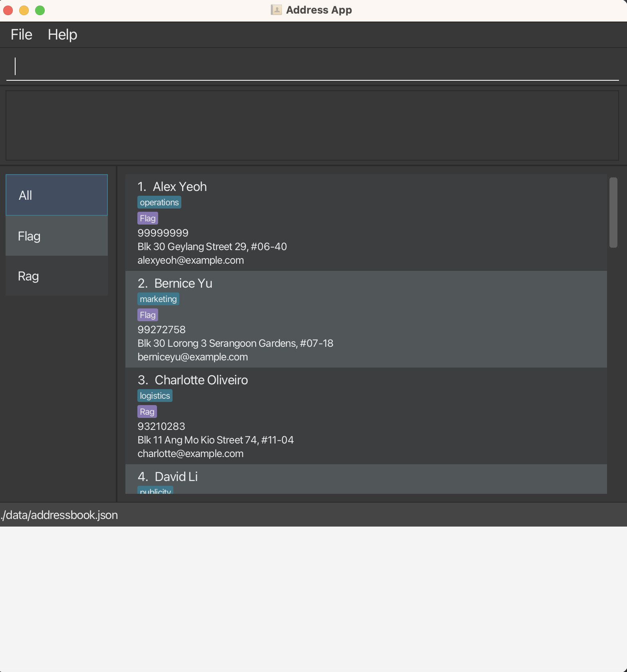Open the Help menu

[x=62, y=35]
